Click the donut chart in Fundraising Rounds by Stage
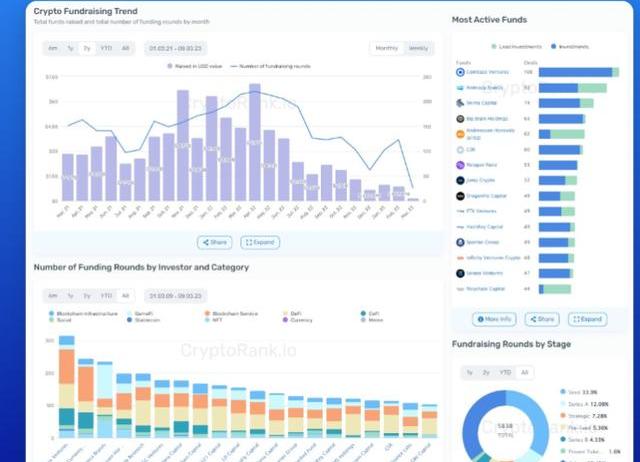Image resolution: width=640 pixels, height=462 pixels. 505,425
